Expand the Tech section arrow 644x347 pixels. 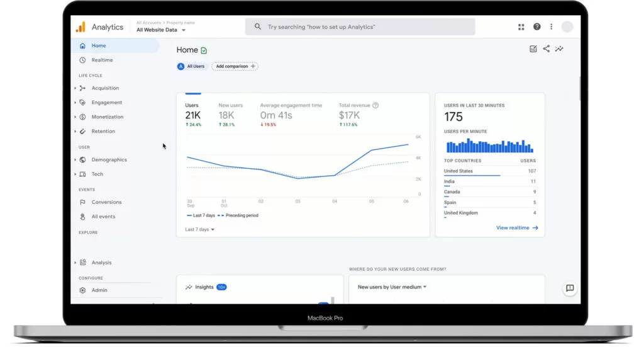point(75,174)
